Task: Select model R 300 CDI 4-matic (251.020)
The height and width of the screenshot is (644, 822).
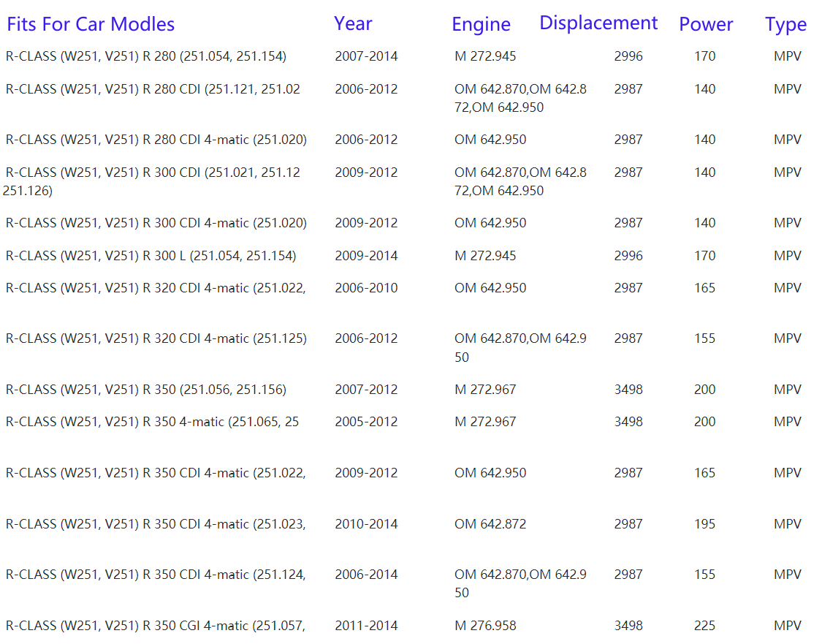Action: (x=156, y=223)
